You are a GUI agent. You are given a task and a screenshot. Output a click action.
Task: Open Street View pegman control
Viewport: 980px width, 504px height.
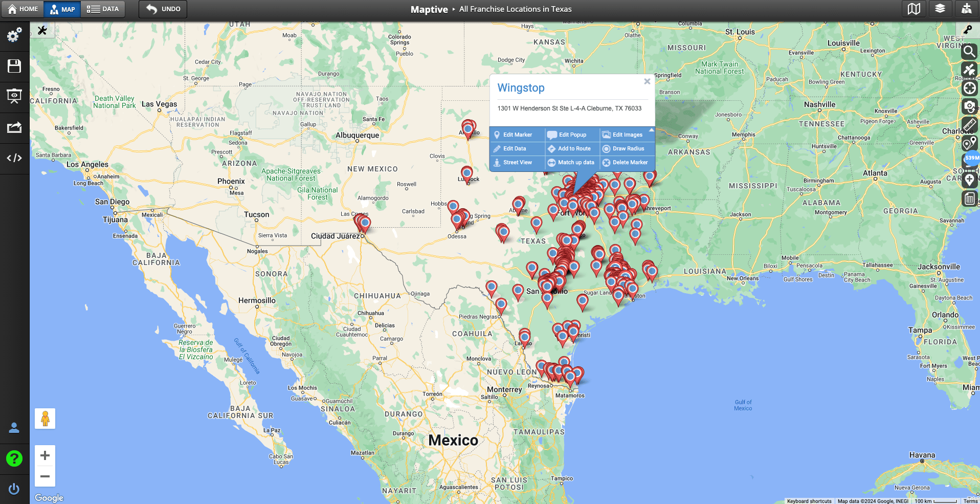pyautogui.click(x=45, y=419)
